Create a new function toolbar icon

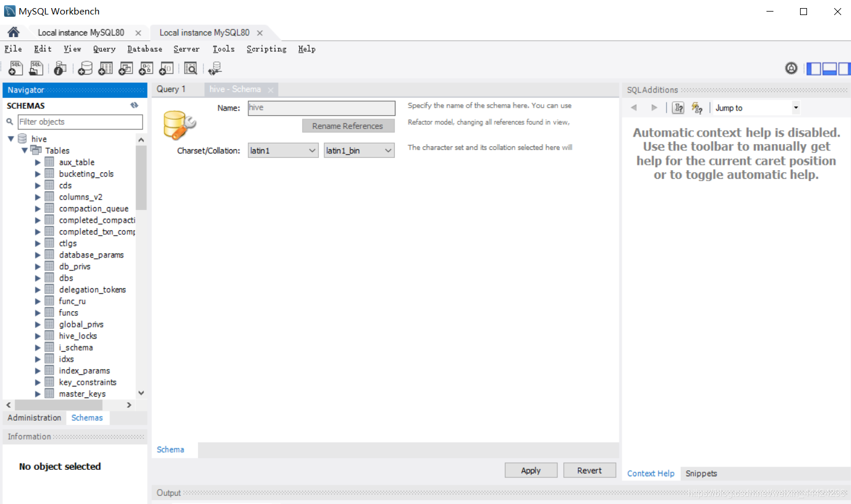166,68
